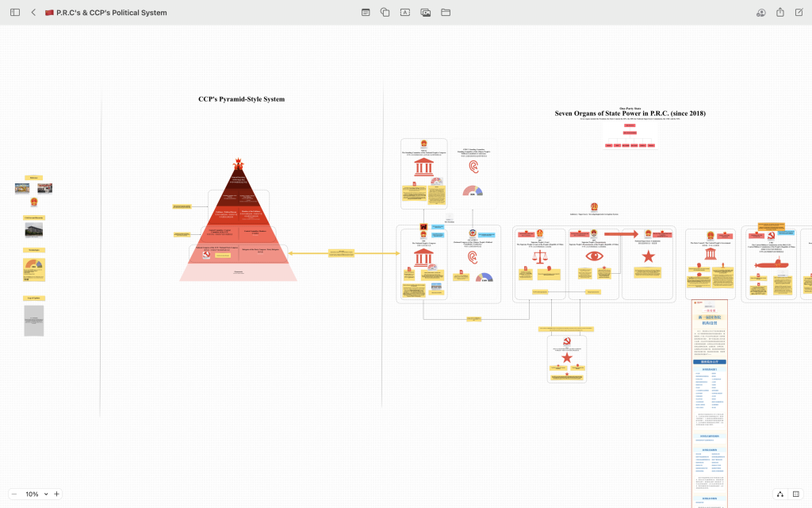Insert photo or video media
Viewport: 812px width, 508px height.
click(426, 13)
